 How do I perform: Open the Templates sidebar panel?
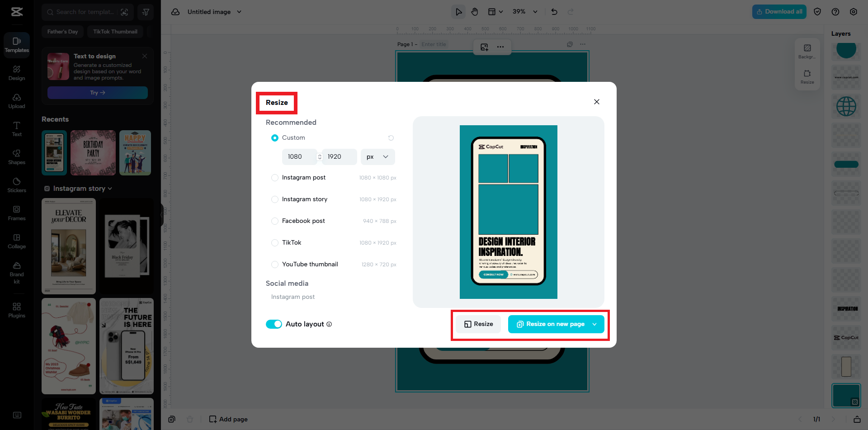point(17,45)
